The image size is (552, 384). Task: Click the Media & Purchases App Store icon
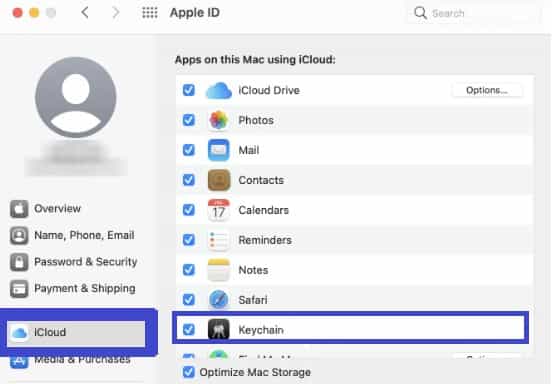coord(19,361)
